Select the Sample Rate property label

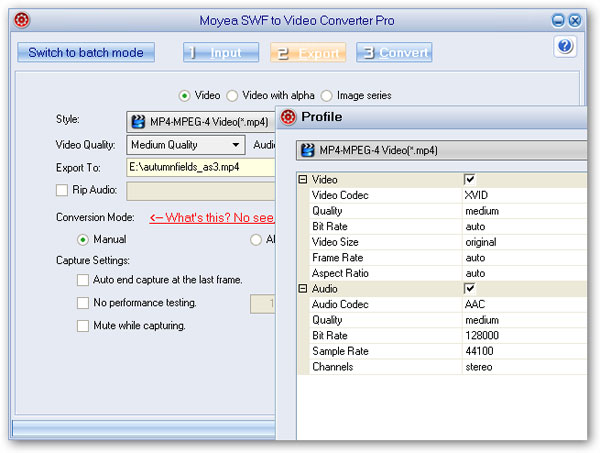[340, 351]
